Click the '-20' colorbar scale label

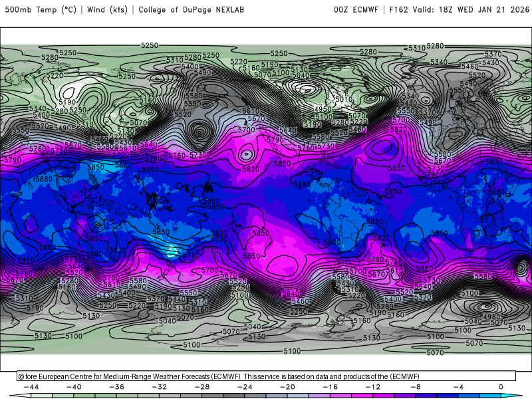click(x=288, y=387)
